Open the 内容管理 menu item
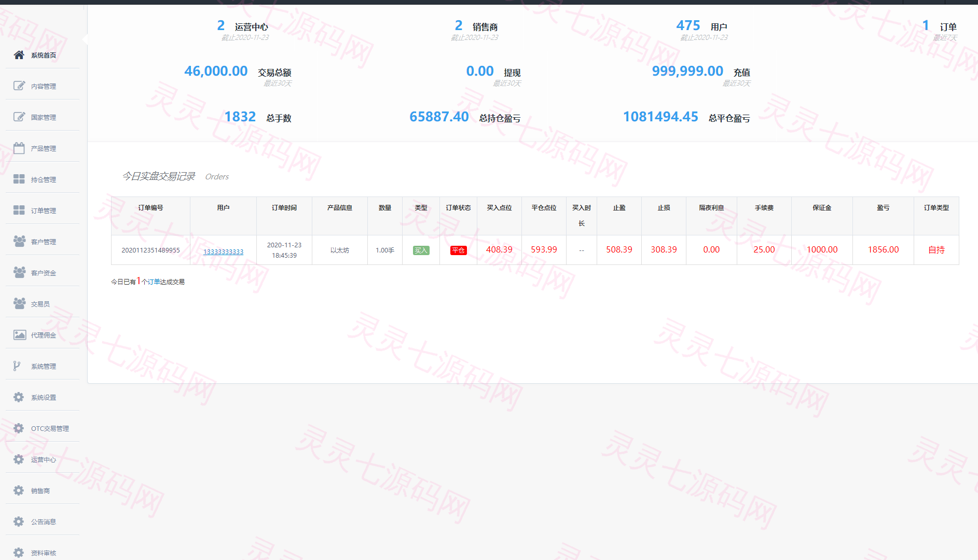This screenshot has width=978, height=560. pyautogui.click(x=43, y=86)
